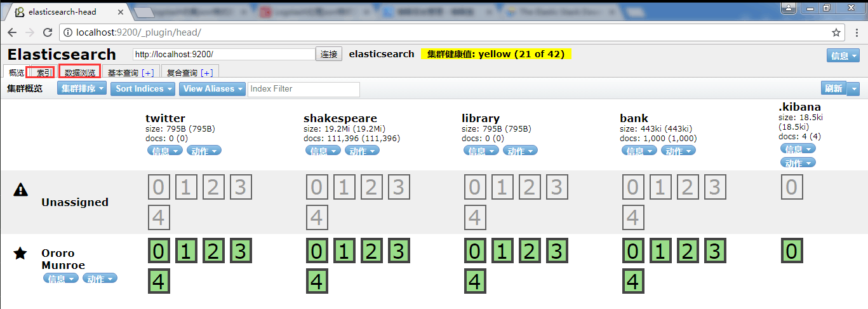
Task: Open the 动作 dropdown for twitter index
Action: 204,151
